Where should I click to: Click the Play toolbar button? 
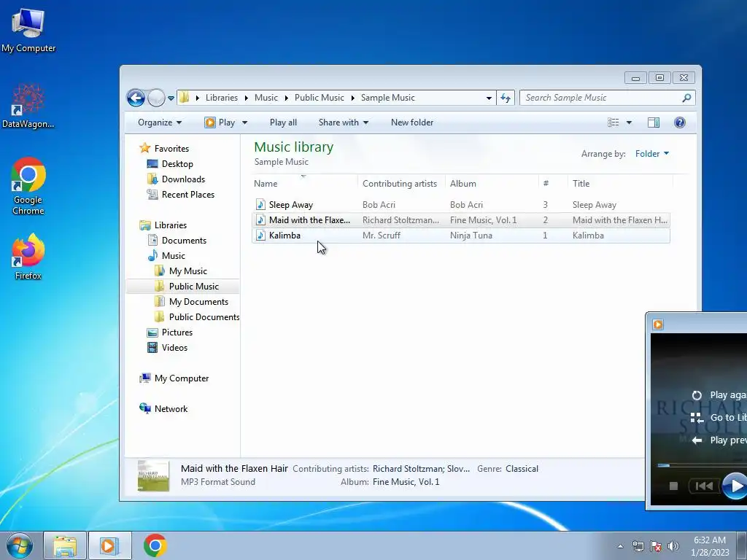pos(220,122)
